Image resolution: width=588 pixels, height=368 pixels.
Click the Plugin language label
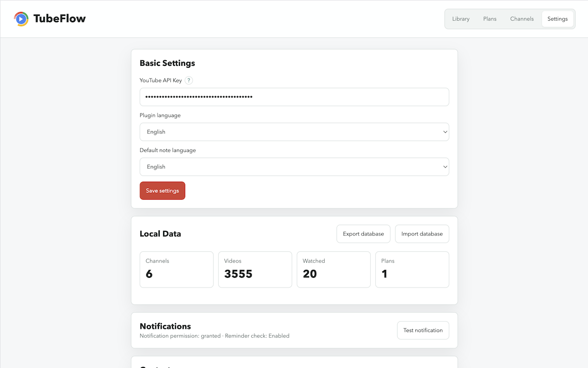point(160,115)
